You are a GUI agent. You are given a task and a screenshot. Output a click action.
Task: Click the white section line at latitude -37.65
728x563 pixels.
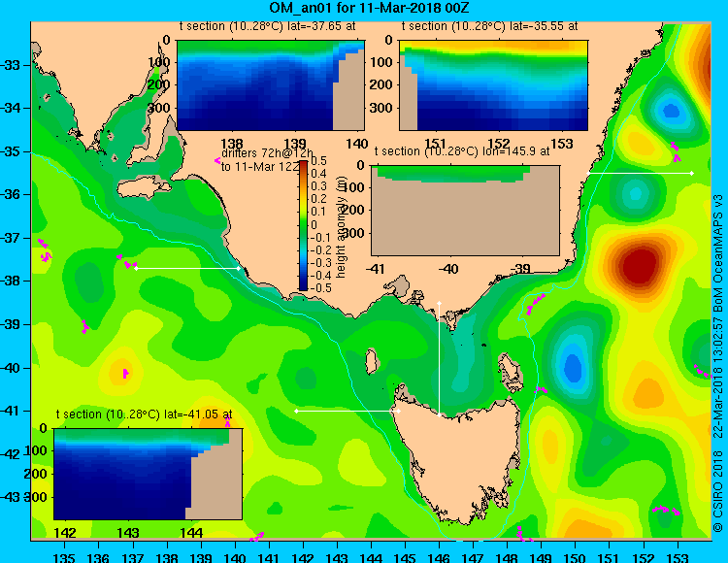[x=187, y=268]
